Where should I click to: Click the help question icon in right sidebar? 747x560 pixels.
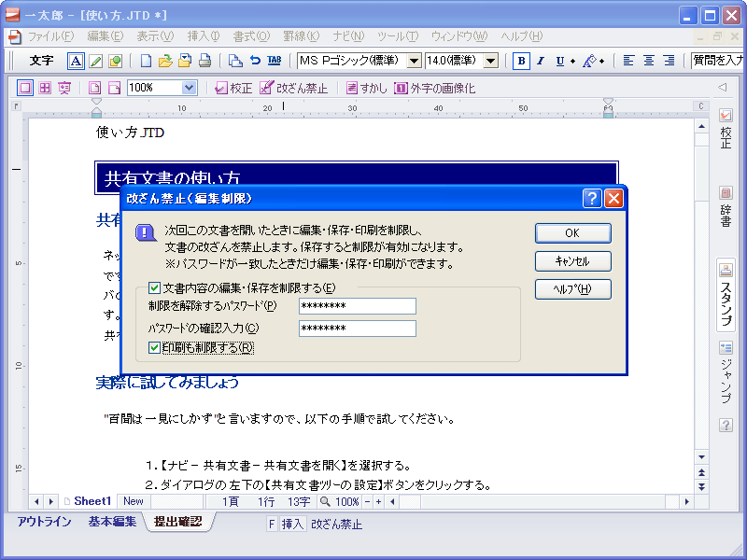click(x=726, y=425)
